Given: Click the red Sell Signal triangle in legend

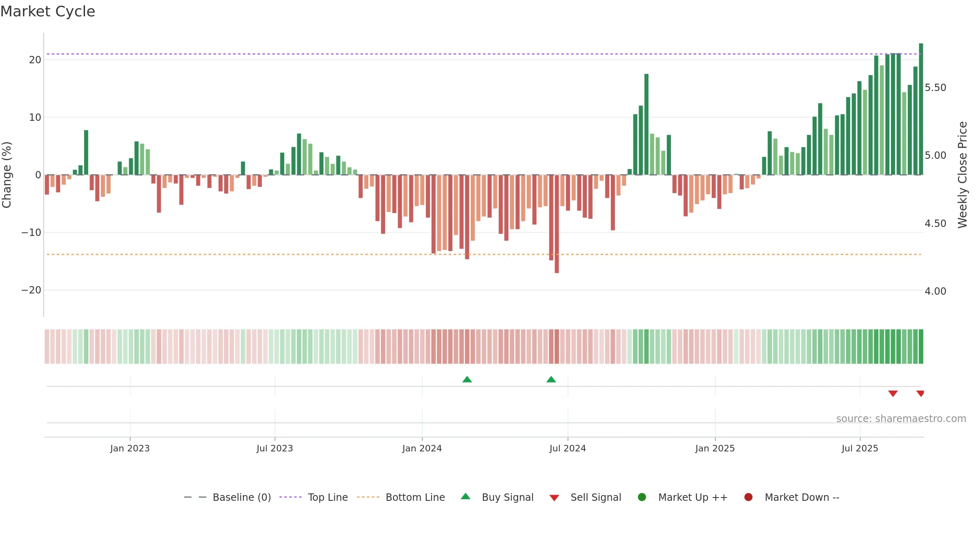Looking at the screenshot, I should [x=554, y=498].
